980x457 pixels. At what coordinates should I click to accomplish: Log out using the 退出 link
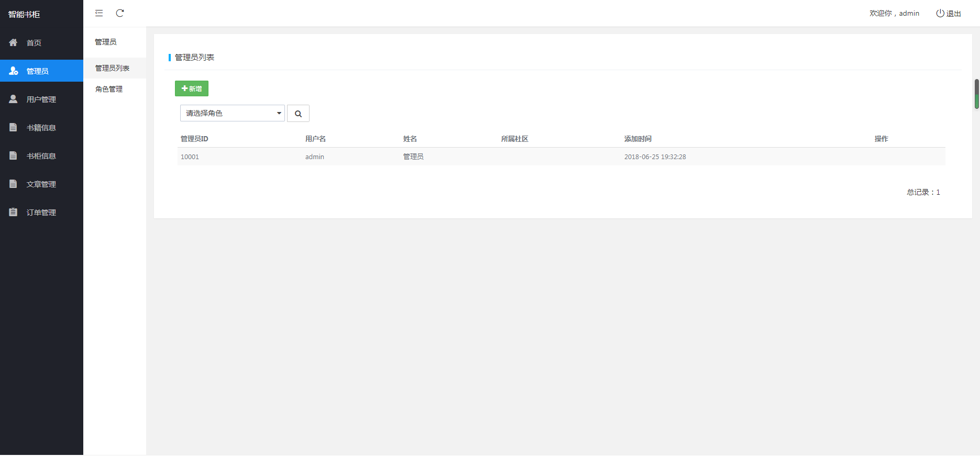(x=949, y=14)
